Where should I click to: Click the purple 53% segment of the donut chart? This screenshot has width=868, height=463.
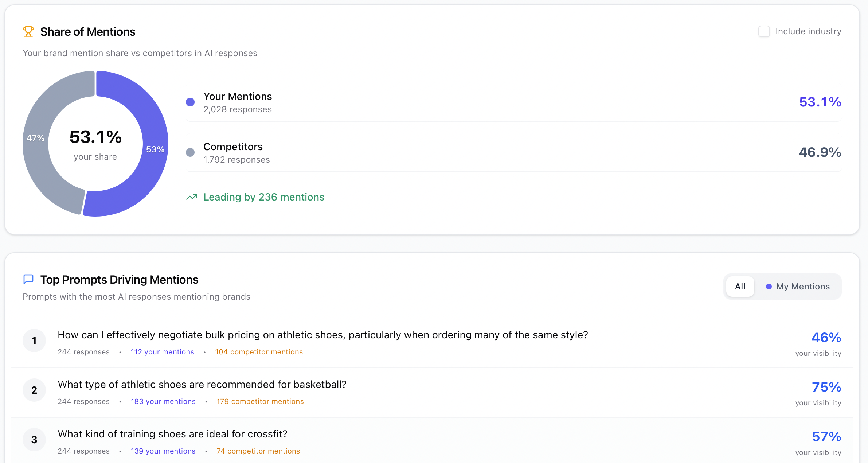tap(155, 149)
